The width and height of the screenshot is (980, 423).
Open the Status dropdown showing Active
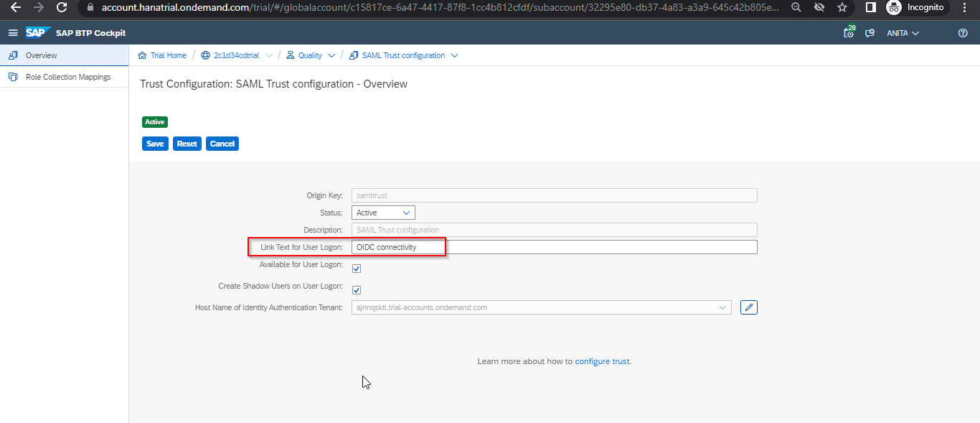pos(382,212)
